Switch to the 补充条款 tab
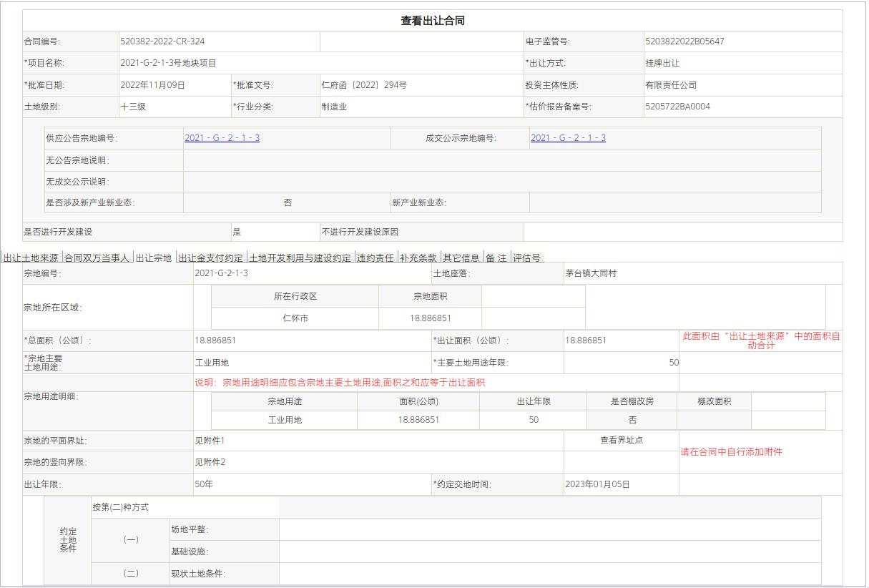The image size is (869, 588). (x=418, y=258)
